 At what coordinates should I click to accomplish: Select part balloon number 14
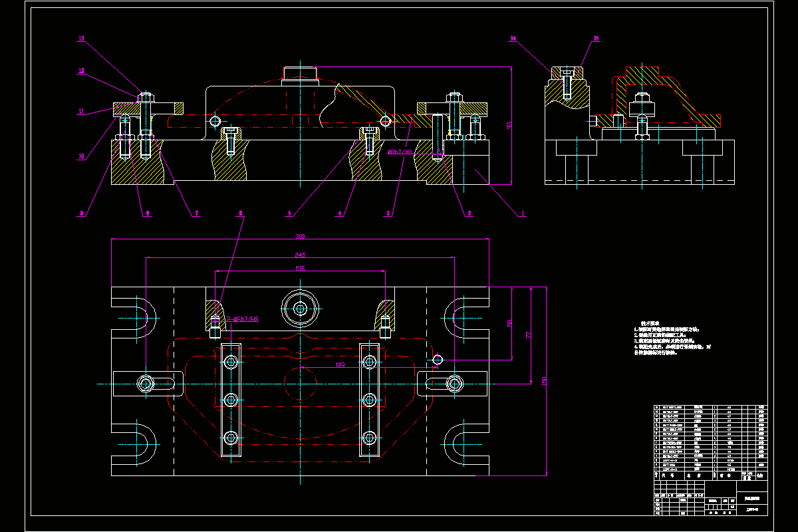point(513,39)
